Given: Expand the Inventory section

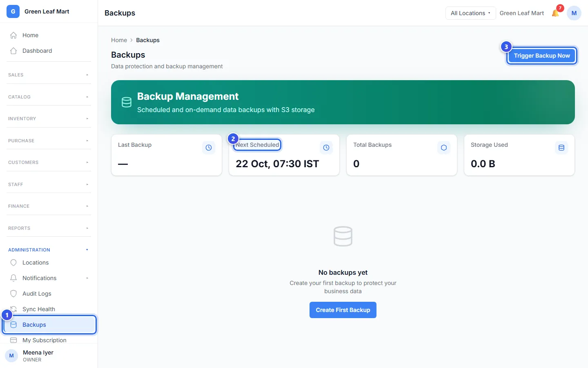Looking at the screenshot, I should [x=49, y=119].
